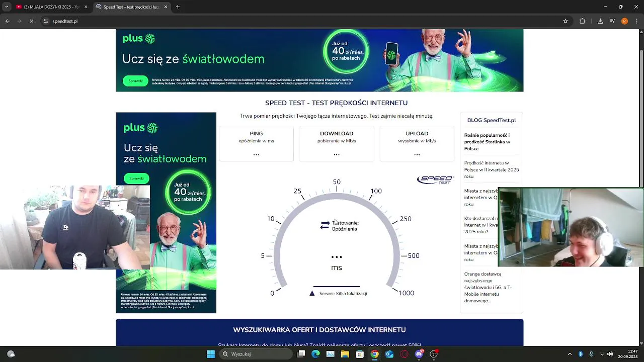Open article 'Prędkość internetu w Polsce w II kwartale'
This screenshot has height=362, width=644.
(x=492, y=170)
